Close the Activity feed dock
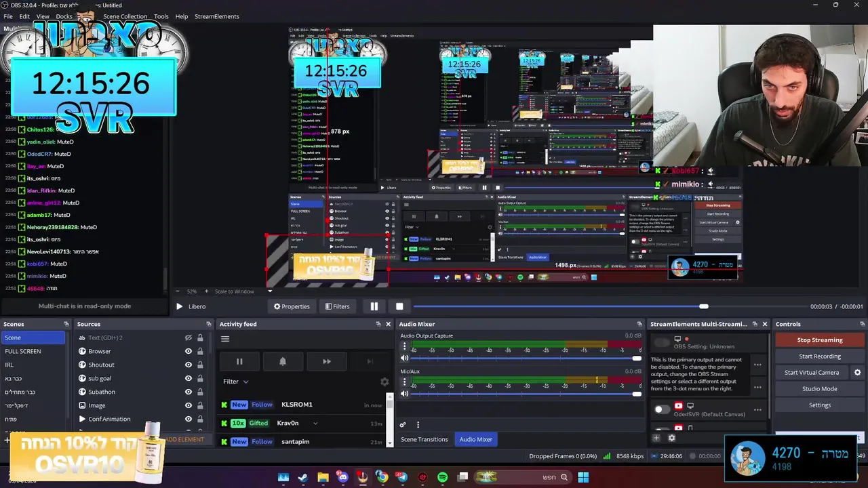868x488 pixels. click(x=389, y=324)
